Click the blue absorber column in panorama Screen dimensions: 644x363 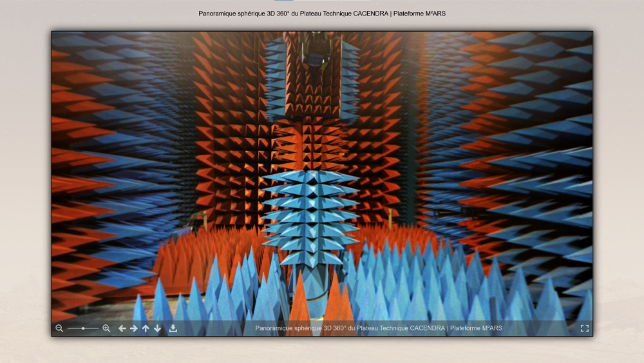click(x=310, y=220)
